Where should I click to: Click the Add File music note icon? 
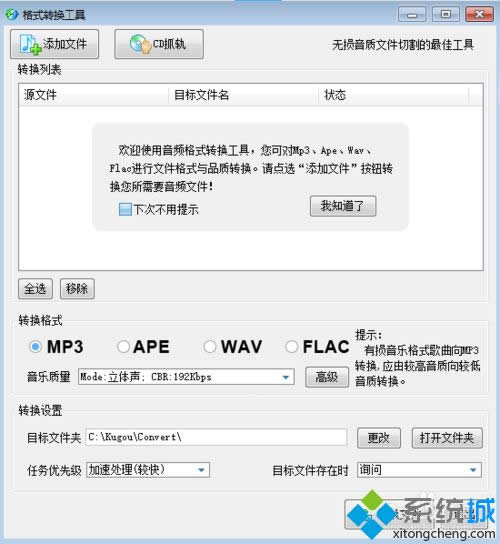tap(30, 44)
